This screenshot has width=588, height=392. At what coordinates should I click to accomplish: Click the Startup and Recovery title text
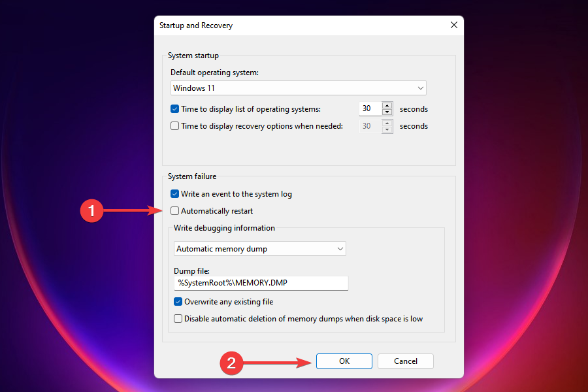pos(196,25)
